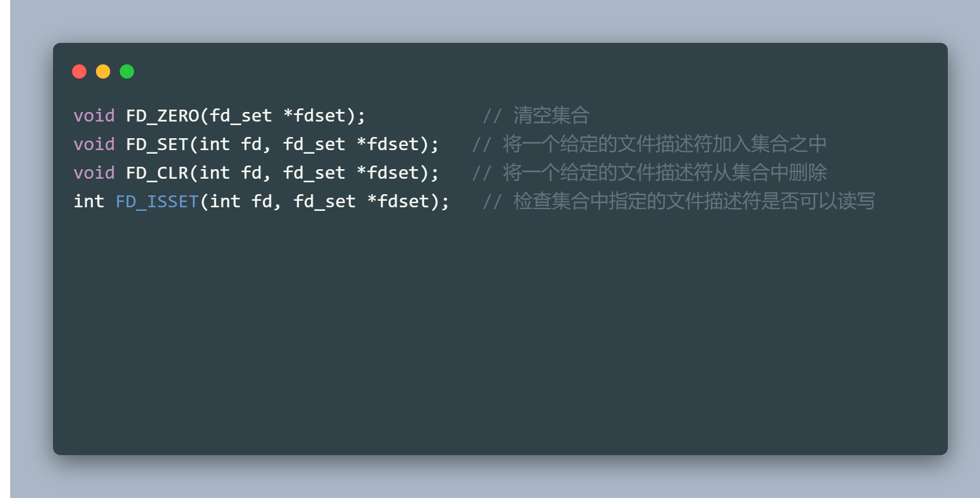Click the FD_CLR macro name

click(157, 173)
